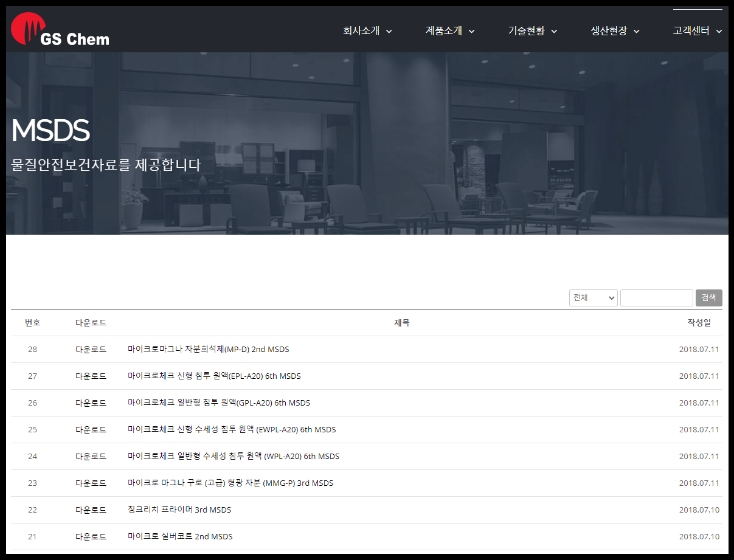Open 일반형 수세성 침투 원액 (WPL-A20) MSDS

coord(234,457)
